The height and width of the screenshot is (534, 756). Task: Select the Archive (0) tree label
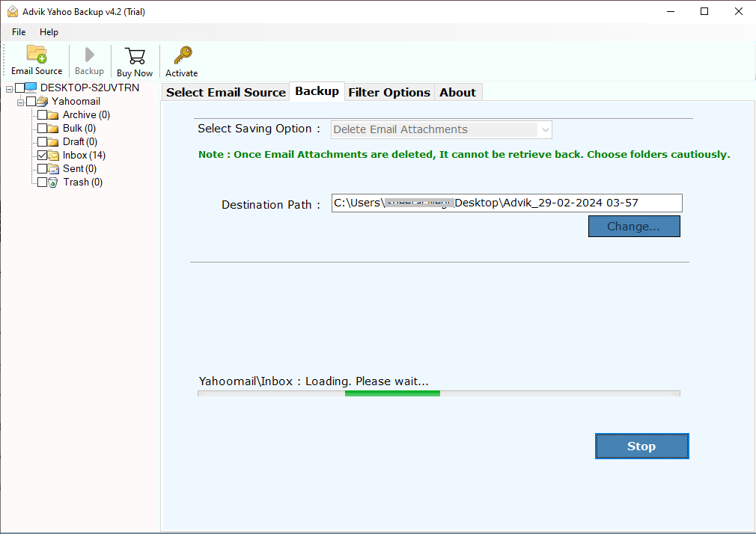point(86,114)
